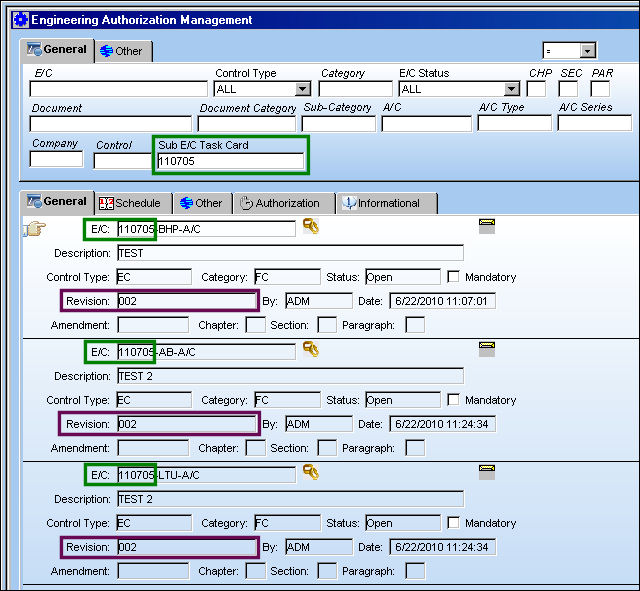640x591 pixels.
Task: Click the By field of 110705-BHP-A/C
Action: click(319, 301)
